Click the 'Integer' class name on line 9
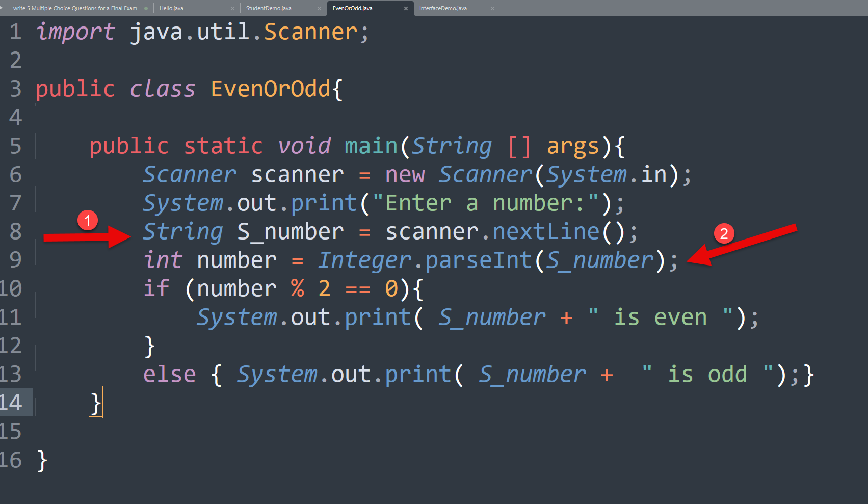 pos(364,260)
